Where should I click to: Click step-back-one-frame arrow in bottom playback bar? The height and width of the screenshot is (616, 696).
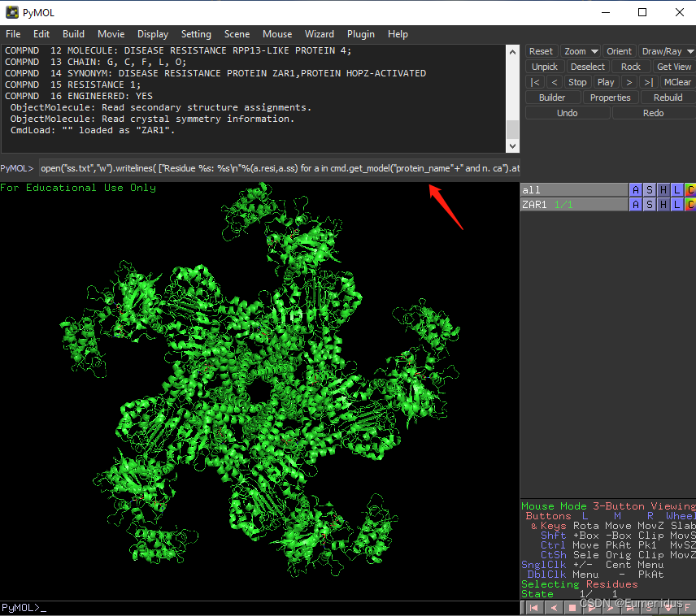pyautogui.click(x=554, y=608)
